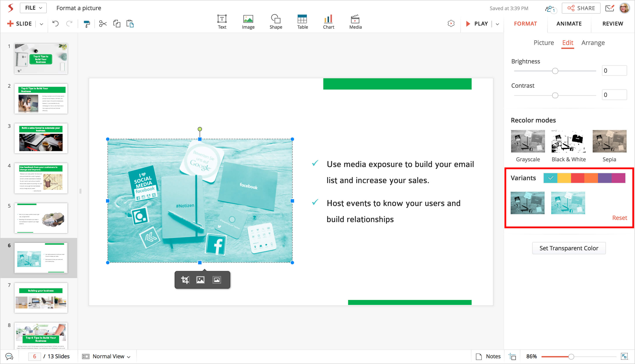The height and width of the screenshot is (364, 635).
Task: Select the teal checked variant swatch
Action: (x=550, y=178)
